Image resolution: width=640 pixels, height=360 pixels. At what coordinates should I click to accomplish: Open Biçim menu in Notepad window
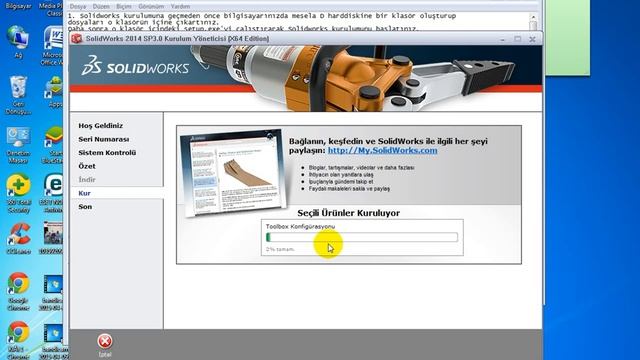(x=124, y=7)
